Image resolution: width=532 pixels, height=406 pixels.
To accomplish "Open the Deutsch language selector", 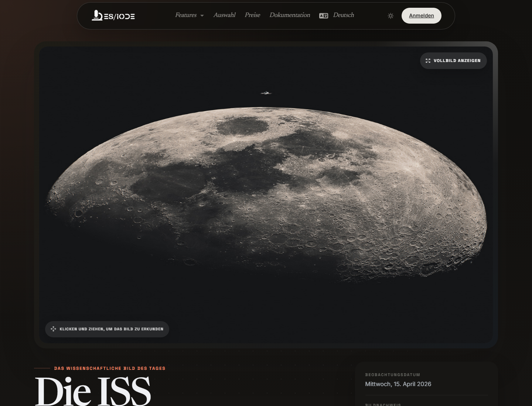I will coord(344,15).
